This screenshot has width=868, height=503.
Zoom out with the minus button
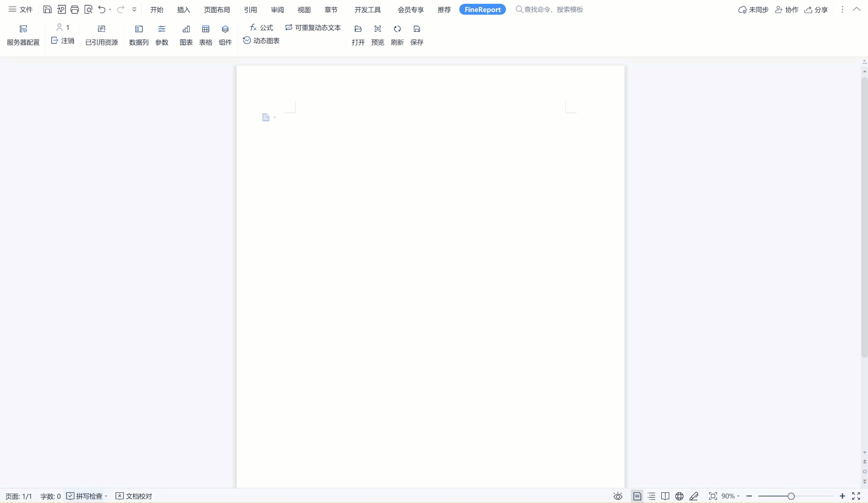pyautogui.click(x=749, y=496)
